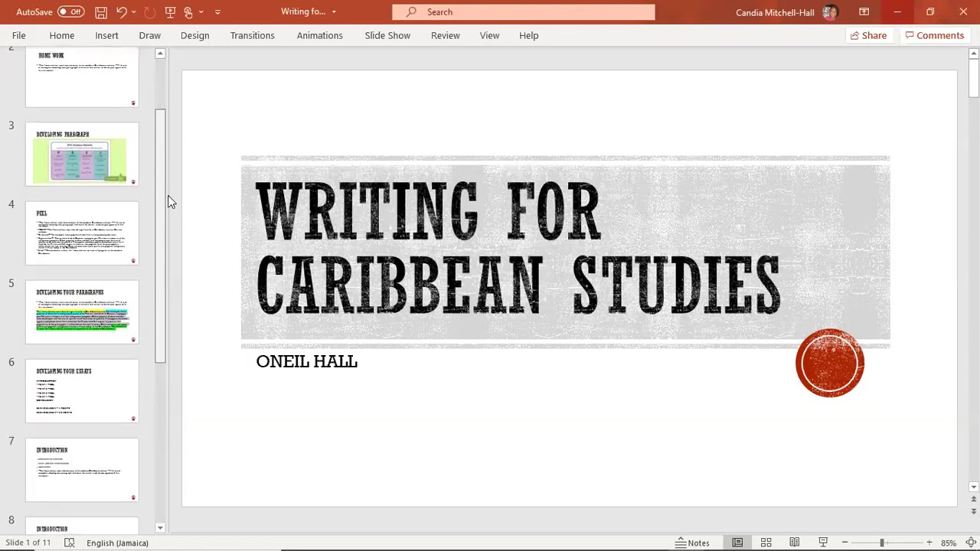This screenshot has height=551, width=980.
Task: Select slide 7 Introduction thumbnail
Action: [82, 469]
